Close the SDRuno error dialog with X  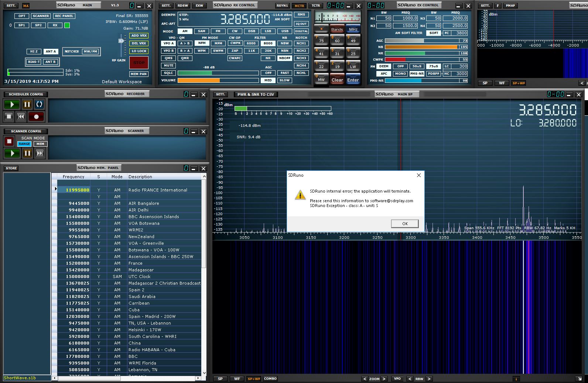[x=419, y=175]
